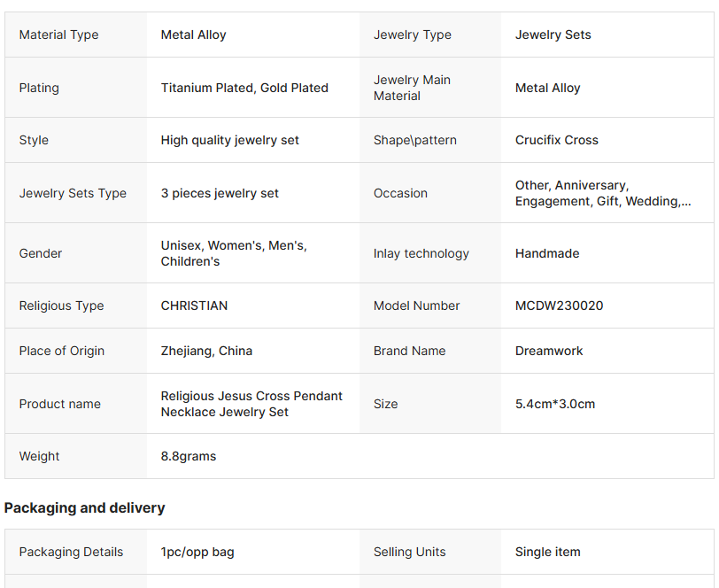Click the Jewelry Main Material label
Viewport: 719px width, 588px height.
point(412,88)
